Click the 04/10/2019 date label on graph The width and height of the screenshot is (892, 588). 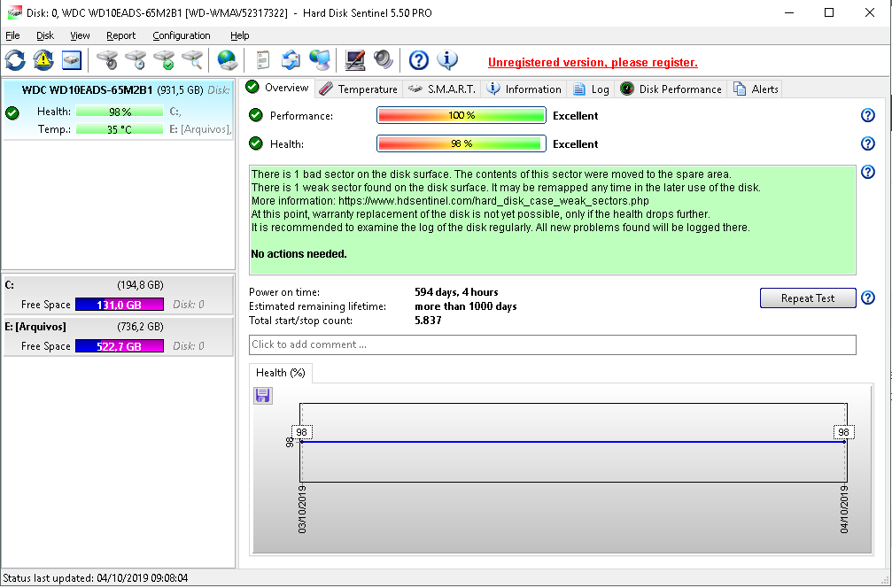coord(844,509)
